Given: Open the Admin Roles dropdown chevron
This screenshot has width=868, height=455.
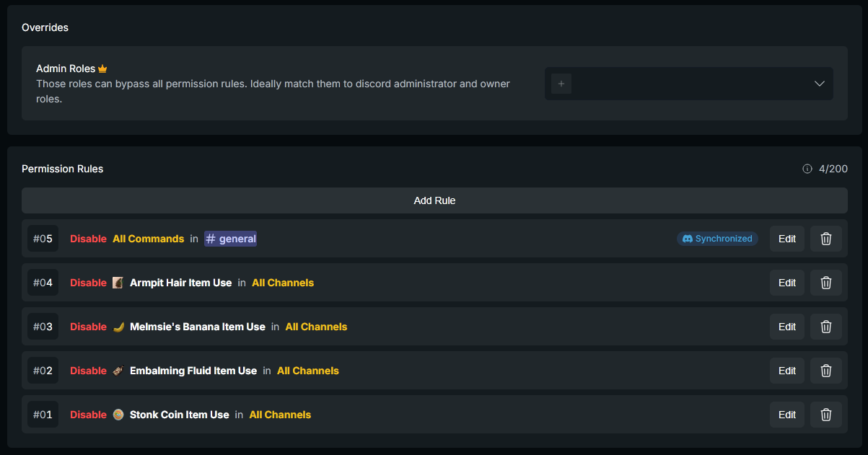Looking at the screenshot, I should 820,84.
